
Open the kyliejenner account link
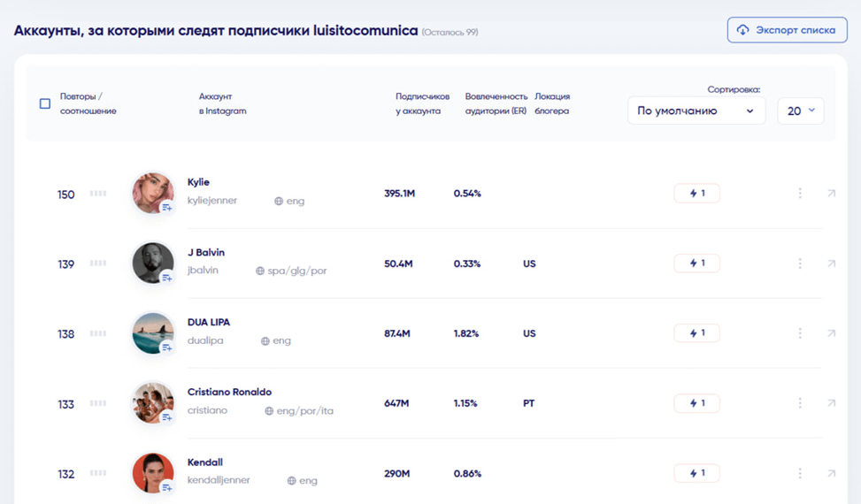212,201
